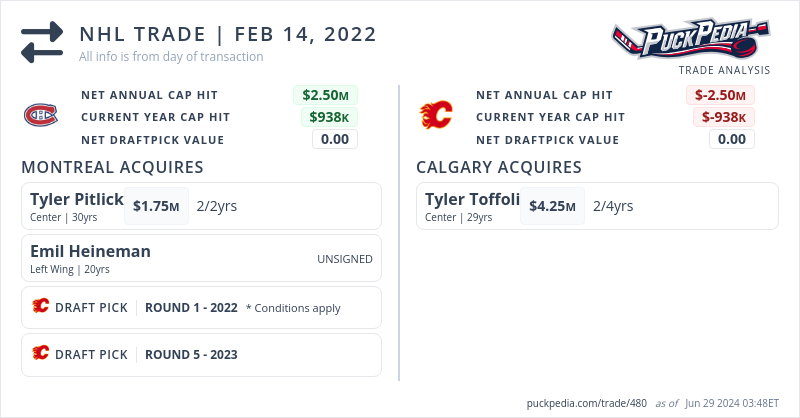Click the PuckPedia logo
The height and width of the screenshot is (418, 800).
[691, 41]
